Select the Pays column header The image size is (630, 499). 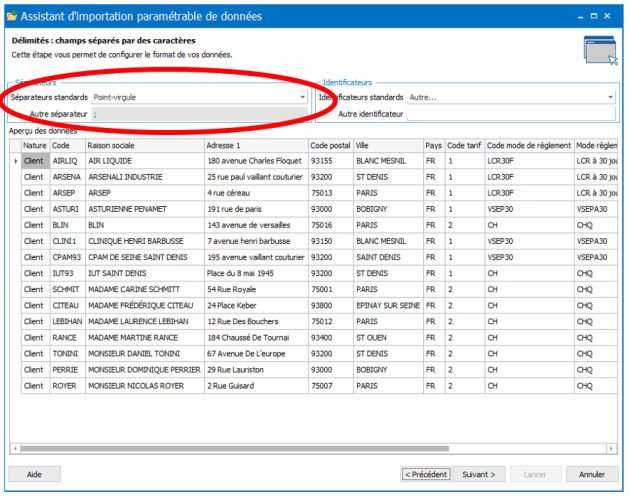pos(434,145)
